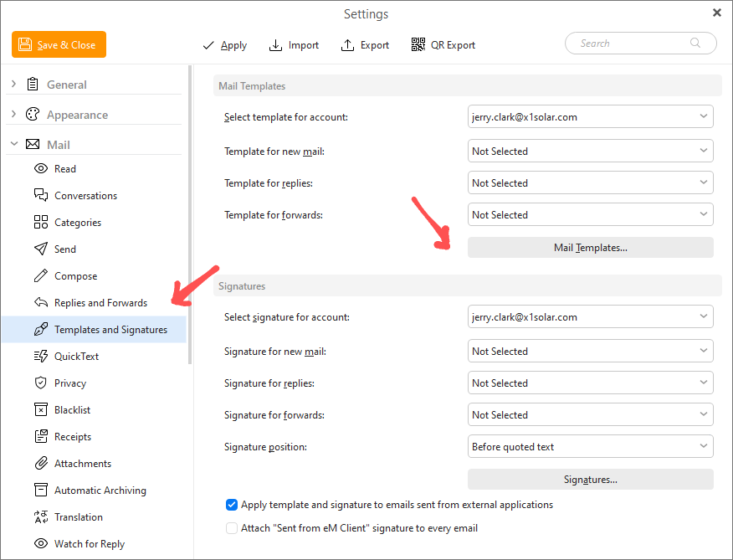Click the Save & Close button
The width and height of the screenshot is (733, 560).
coord(59,45)
